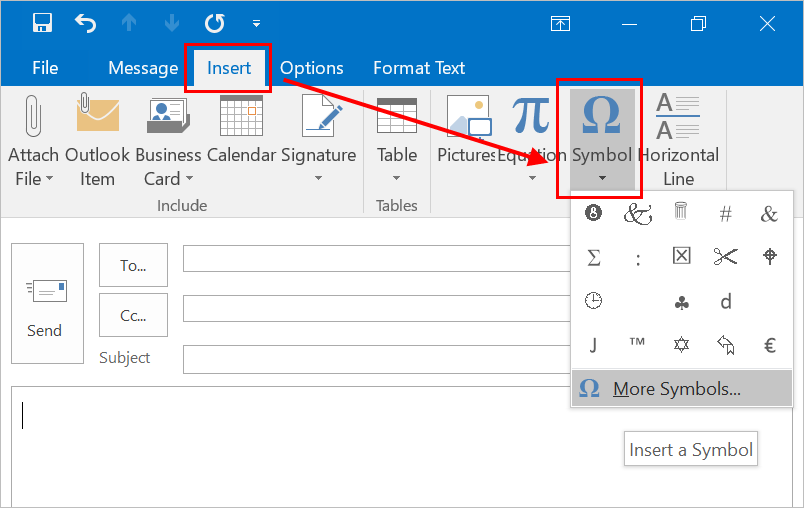Viewport: 804px width, 508px height.
Task: Open the Options ribbon tab
Action: [x=311, y=68]
